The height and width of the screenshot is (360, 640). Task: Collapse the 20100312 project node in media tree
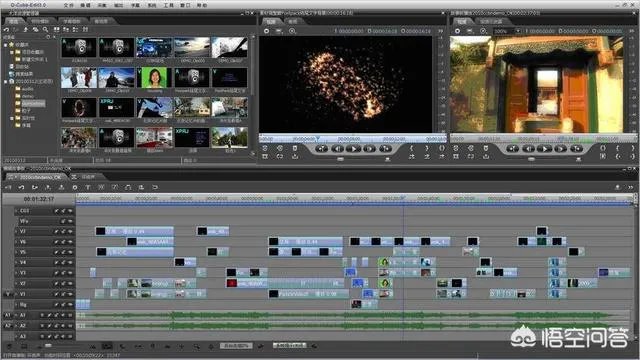(x=5, y=82)
